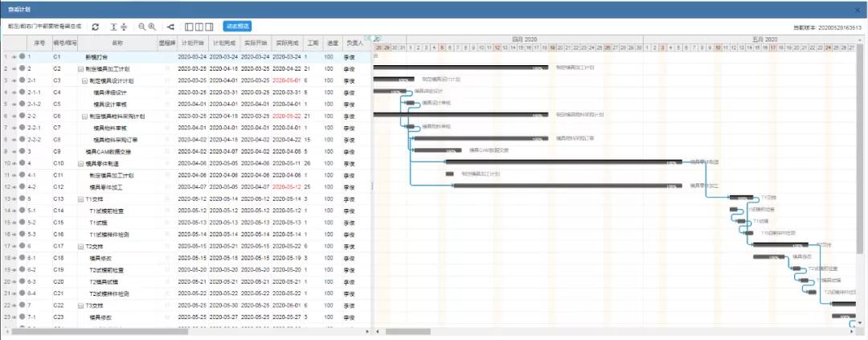The image size is (868, 340).
Task: Click the expand-all rows toolbar icon
Action: (113, 27)
